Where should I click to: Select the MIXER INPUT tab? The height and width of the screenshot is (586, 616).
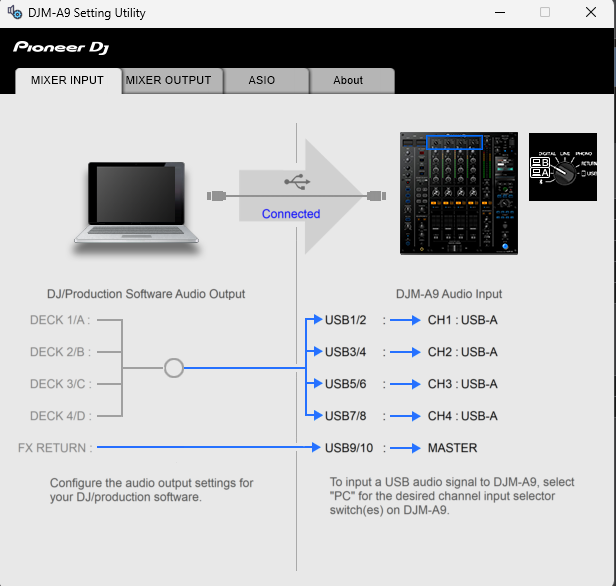click(x=68, y=81)
